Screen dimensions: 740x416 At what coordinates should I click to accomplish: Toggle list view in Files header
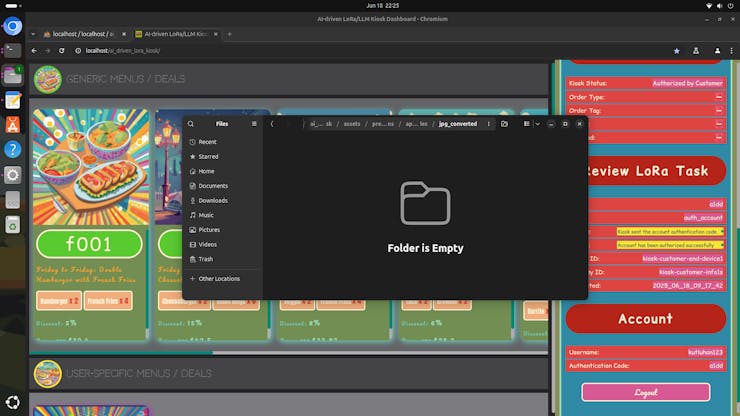coord(524,124)
